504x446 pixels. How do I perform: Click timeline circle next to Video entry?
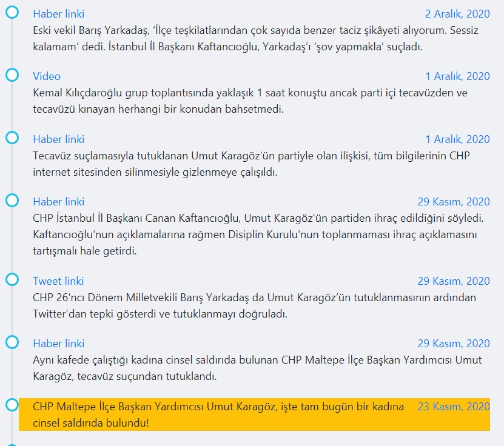tap(12, 75)
